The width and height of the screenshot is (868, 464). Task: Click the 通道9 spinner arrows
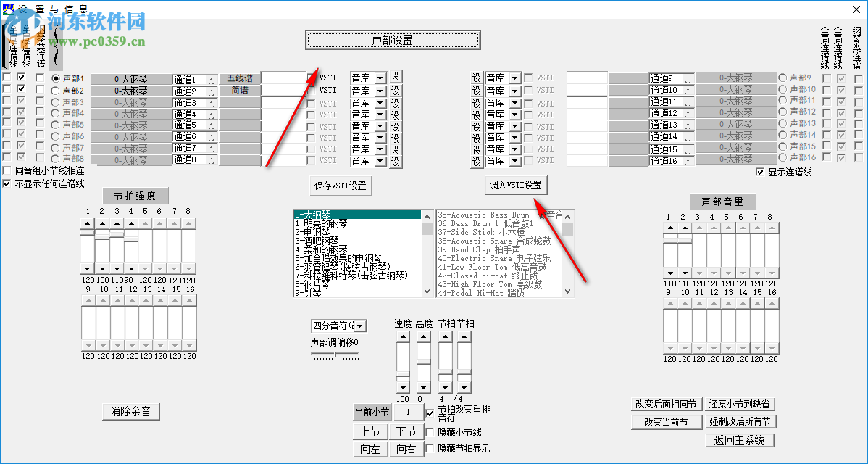[688, 79]
